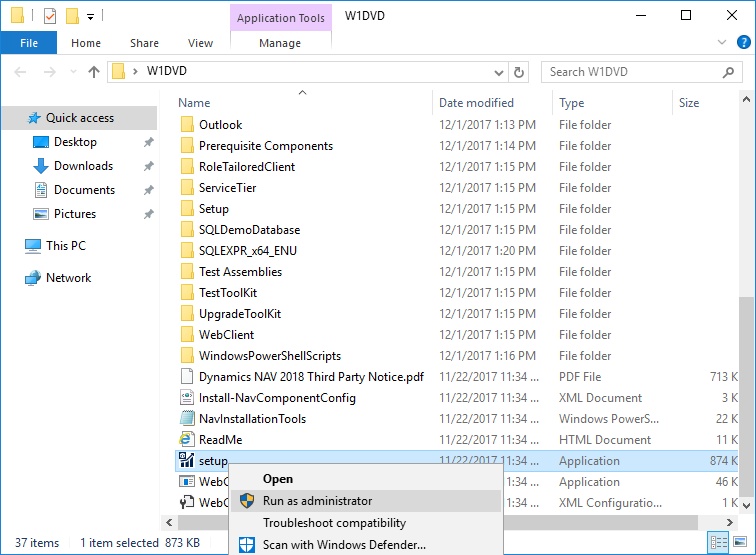The width and height of the screenshot is (756, 555).
Task: Unpin Documents using its pin icon
Action: click(x=148, y=190)
